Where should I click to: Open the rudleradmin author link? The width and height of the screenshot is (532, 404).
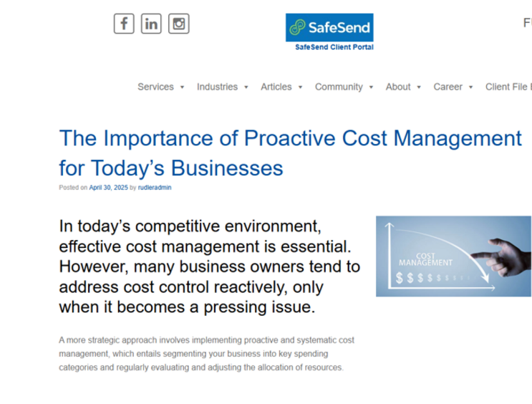pos(155,188)
